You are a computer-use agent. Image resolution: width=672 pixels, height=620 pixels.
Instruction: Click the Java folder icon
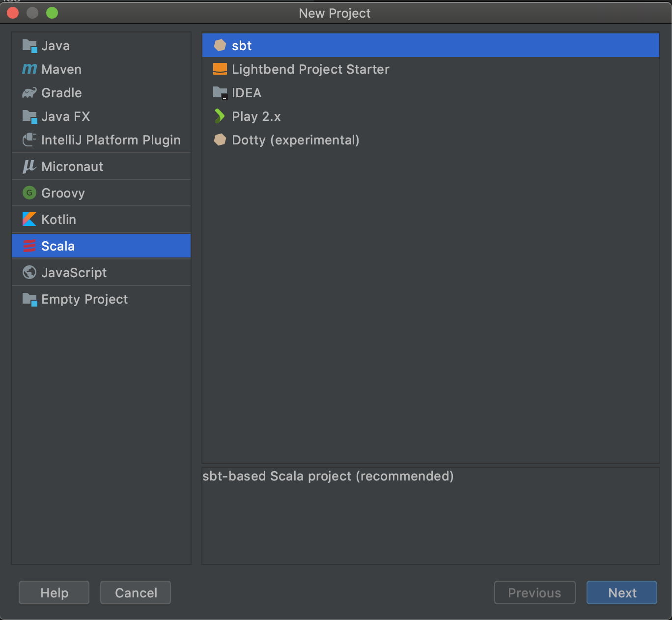[29, 46]
